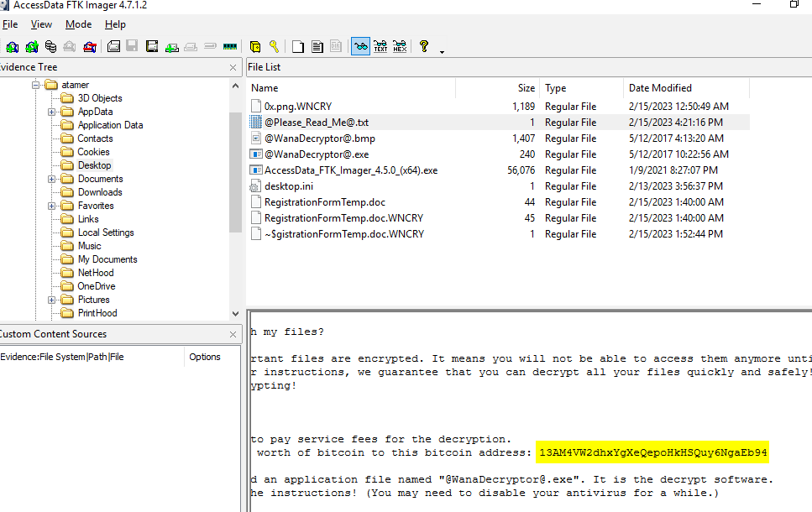The width and height of the screenshot is (812, 512).
Task: Click the Evidence Tree scroll down arrow
Action: (235, 313)
